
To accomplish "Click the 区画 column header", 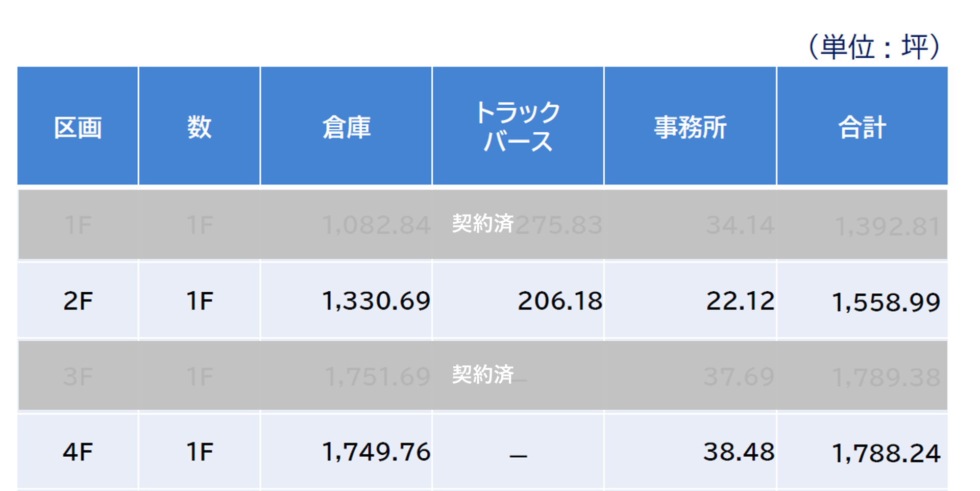I will pyautogui.click(x=78, y=127).
